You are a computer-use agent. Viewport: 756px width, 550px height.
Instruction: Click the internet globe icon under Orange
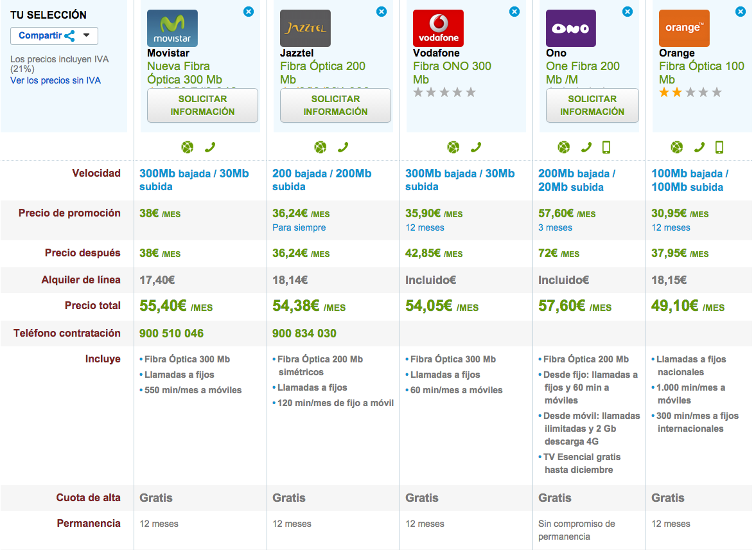[x=677, y=147]
